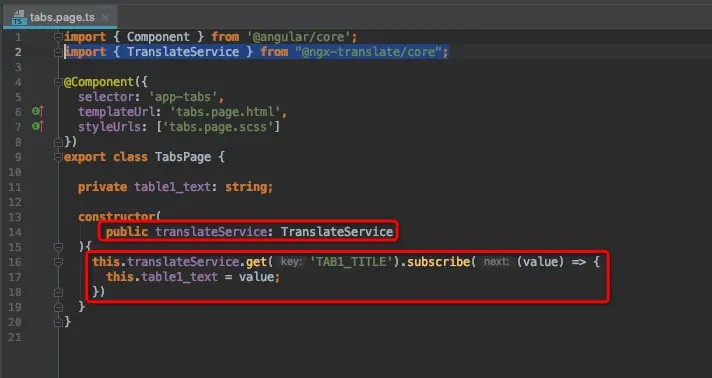The image size is (712, 378).
Task: Click line number 2 in the gutter
Action: coord(18,52)
